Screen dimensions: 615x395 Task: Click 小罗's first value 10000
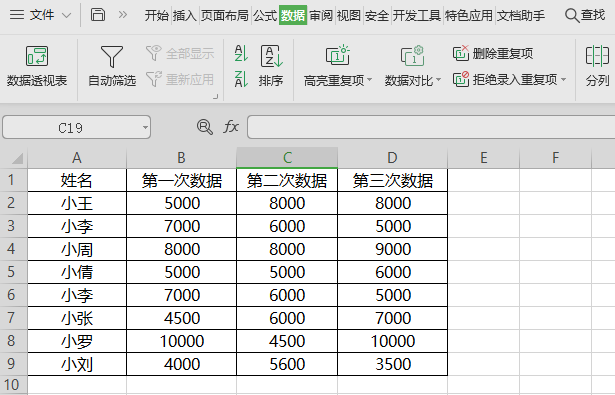[181, 341]
